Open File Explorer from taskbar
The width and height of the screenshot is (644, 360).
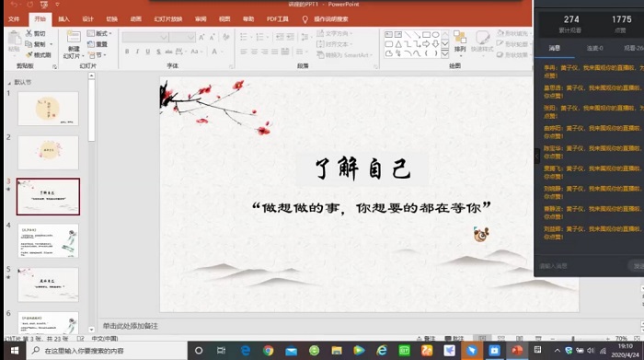[x=337, y=351]
